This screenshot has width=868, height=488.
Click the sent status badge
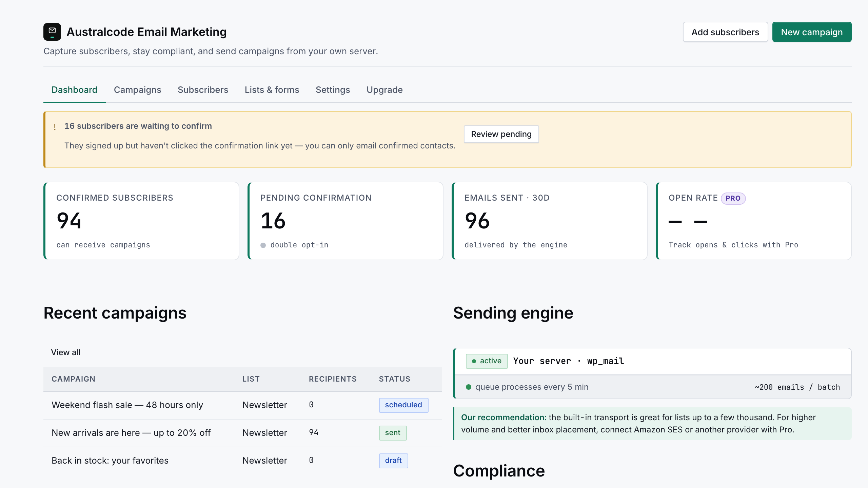(x=393, y=433)
